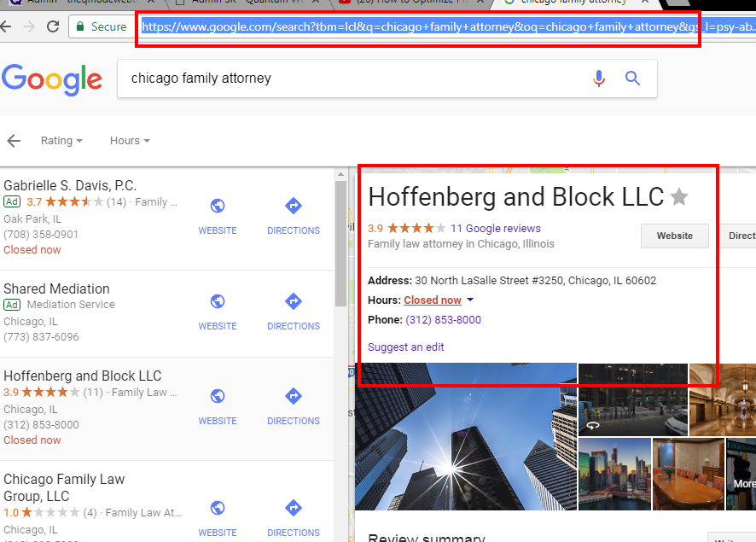Viewport: 756px width, 542px height.
Task: Select the 'chicago family attorney' browser tab
Action: [x=576, y=3]
